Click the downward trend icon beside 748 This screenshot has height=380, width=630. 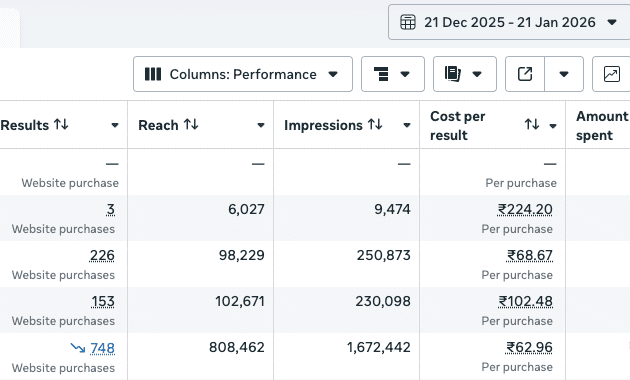point(78,347)
